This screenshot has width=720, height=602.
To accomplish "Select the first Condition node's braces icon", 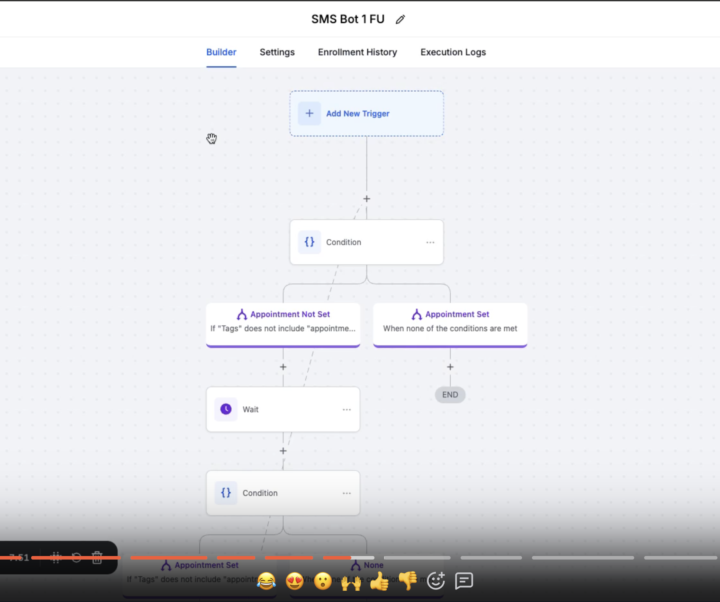I will click(309, 242).
